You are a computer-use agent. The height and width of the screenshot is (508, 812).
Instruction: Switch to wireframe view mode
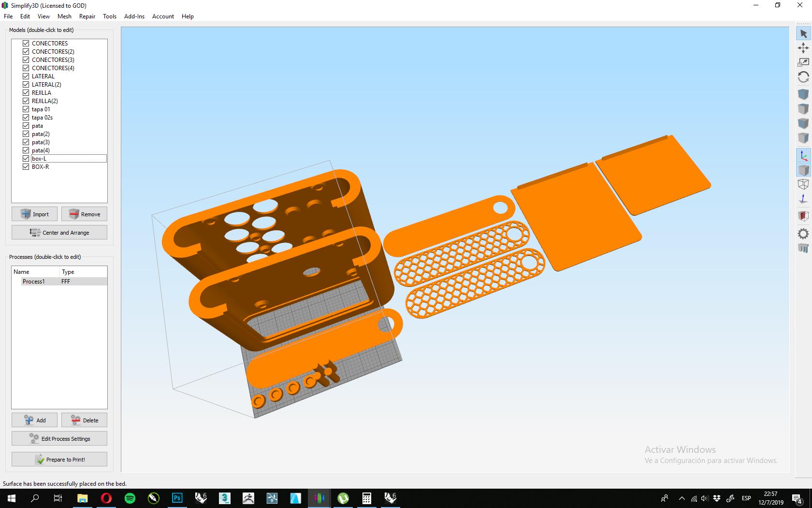803,184
